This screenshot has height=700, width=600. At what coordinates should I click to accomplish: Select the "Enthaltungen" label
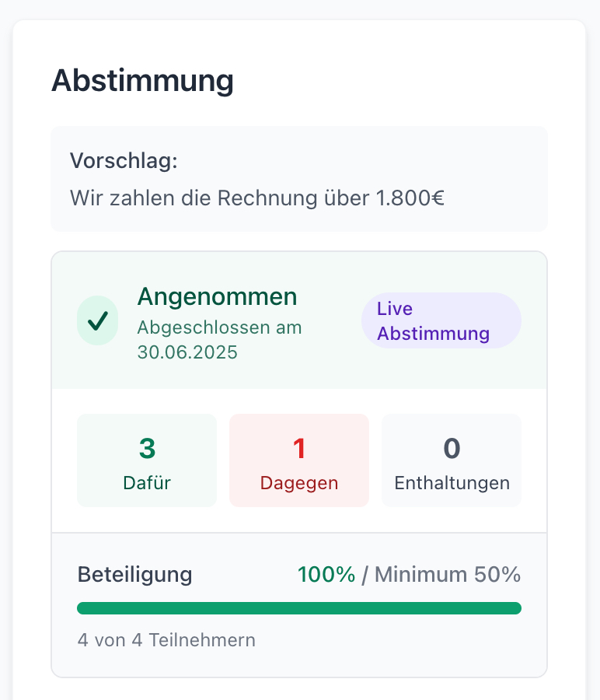[452, 482]
